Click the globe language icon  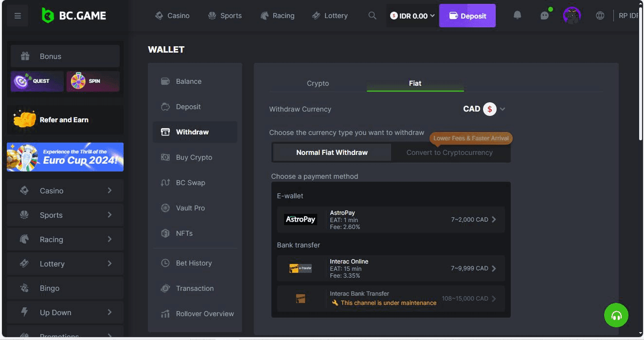pos(600,16)
